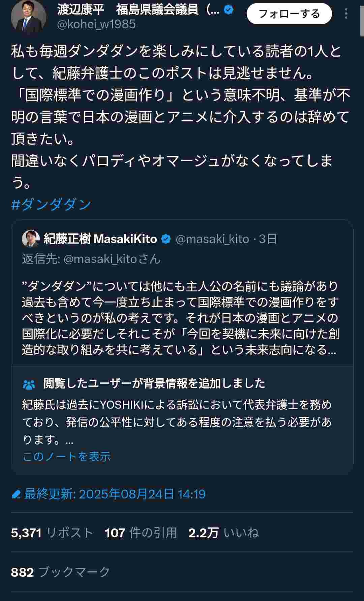The image size is (364, 601).
Task: Click the 882 ブックマーク count
Action: pyautogui.click(x=61, y=572)
